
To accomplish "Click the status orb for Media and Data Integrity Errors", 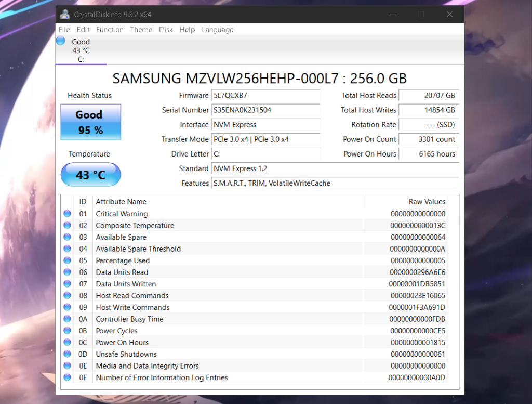I will coord(67,366).
